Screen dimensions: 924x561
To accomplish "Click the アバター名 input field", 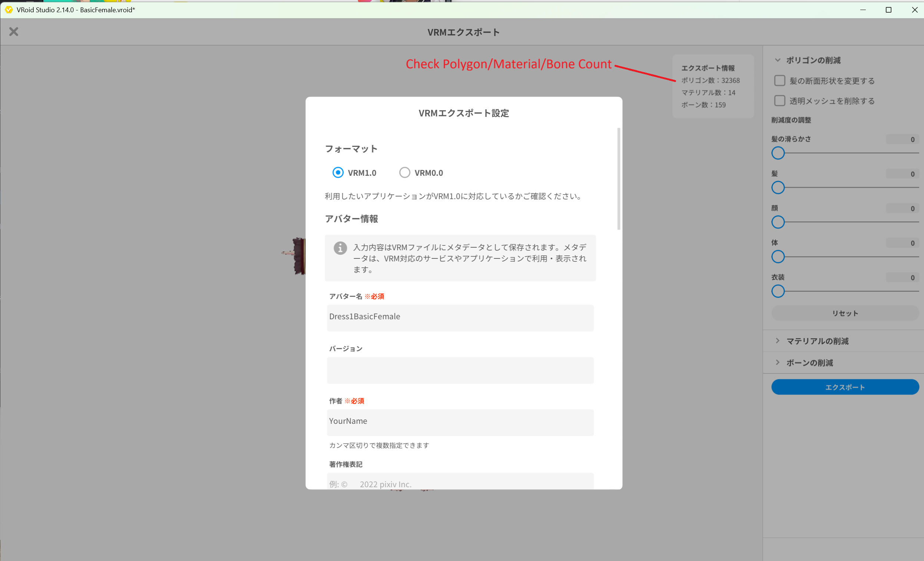I will 460,317.
